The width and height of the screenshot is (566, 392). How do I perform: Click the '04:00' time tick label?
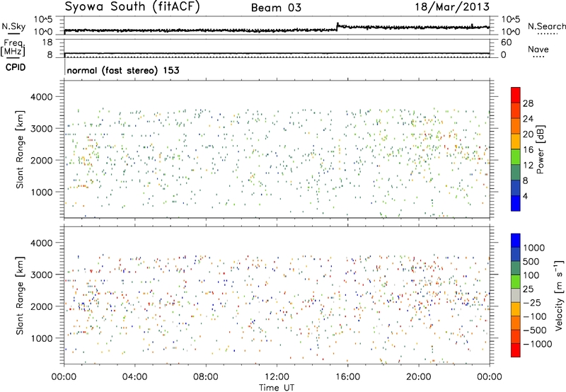tap(134, 377)
